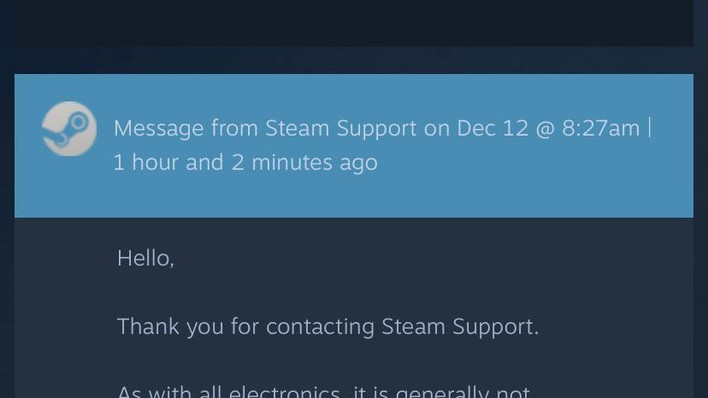Click the word 'electronics' in the message

click(284, 391)
